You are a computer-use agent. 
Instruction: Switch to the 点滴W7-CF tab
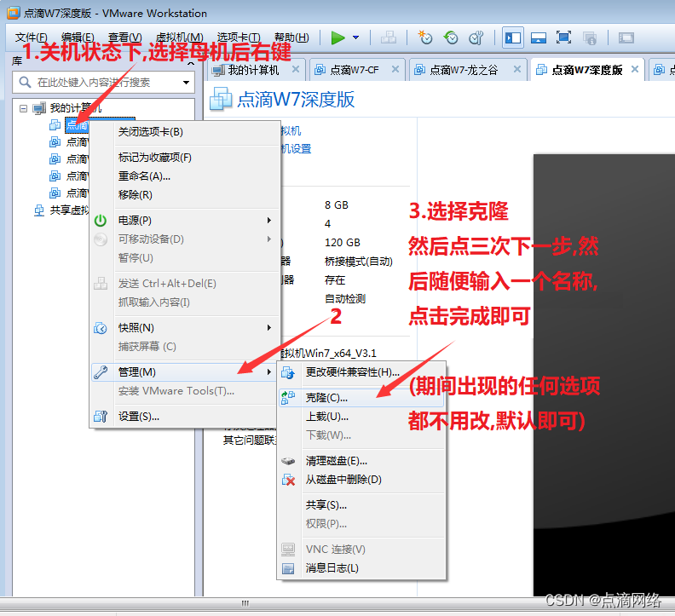355,70
